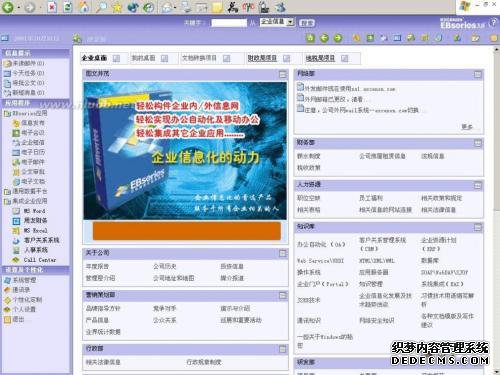The image size is (500, 375).
Task: Expand the 通用数据平台 folder
Action: click(x=25, y=191)
